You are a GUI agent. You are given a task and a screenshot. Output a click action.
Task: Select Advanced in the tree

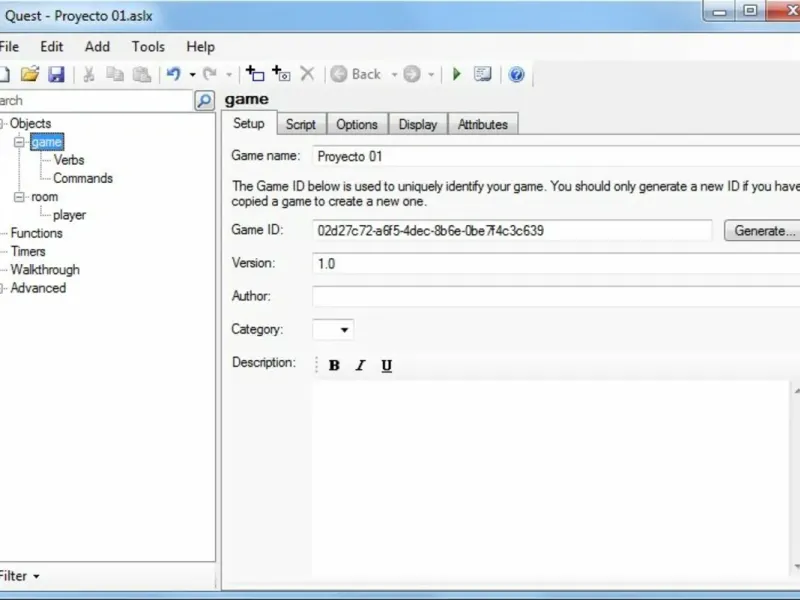[38, 288]
